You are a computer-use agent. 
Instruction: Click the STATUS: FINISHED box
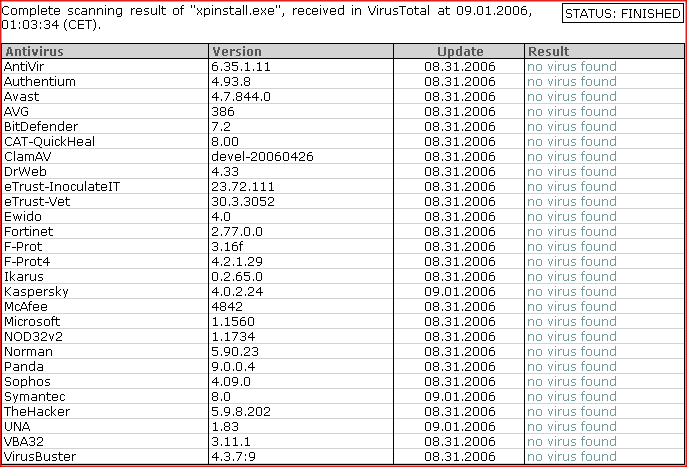tap(623, 14)
